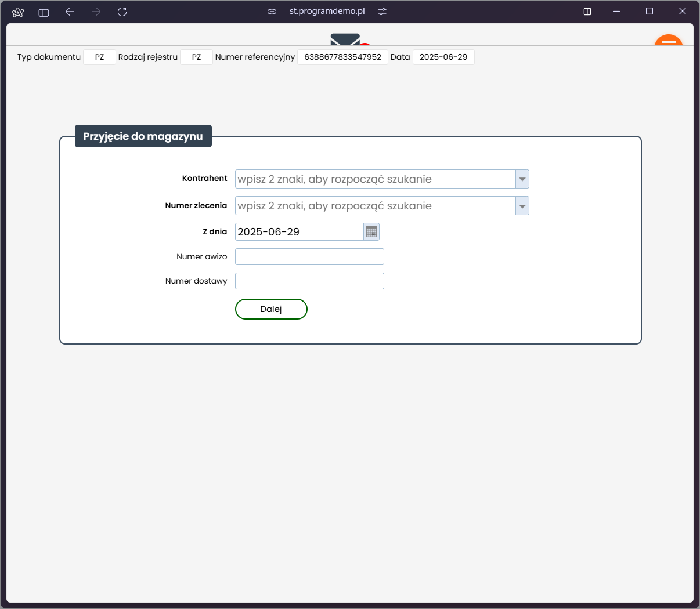Focus the Numer zlecenia search field

[x=375, y=206]
